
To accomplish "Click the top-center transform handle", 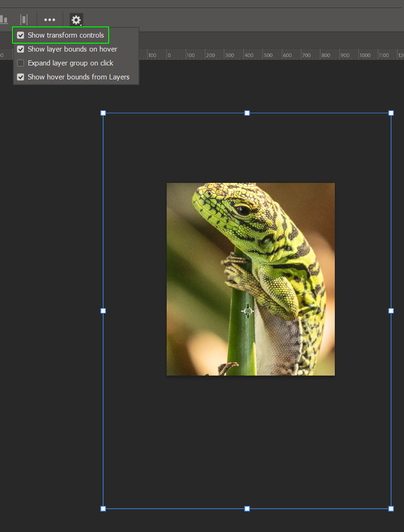I will tap(247, 112).
